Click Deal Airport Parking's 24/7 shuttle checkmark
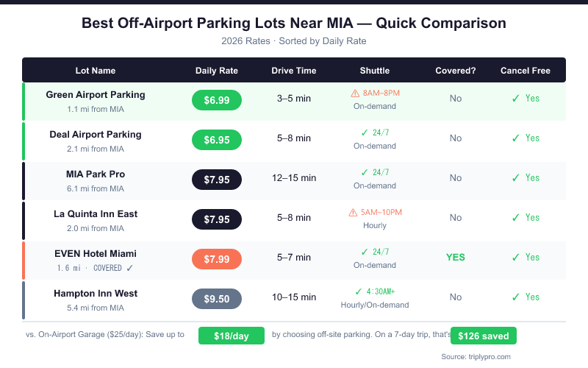Viewport: 588px width, 368px height. [365, 132]
